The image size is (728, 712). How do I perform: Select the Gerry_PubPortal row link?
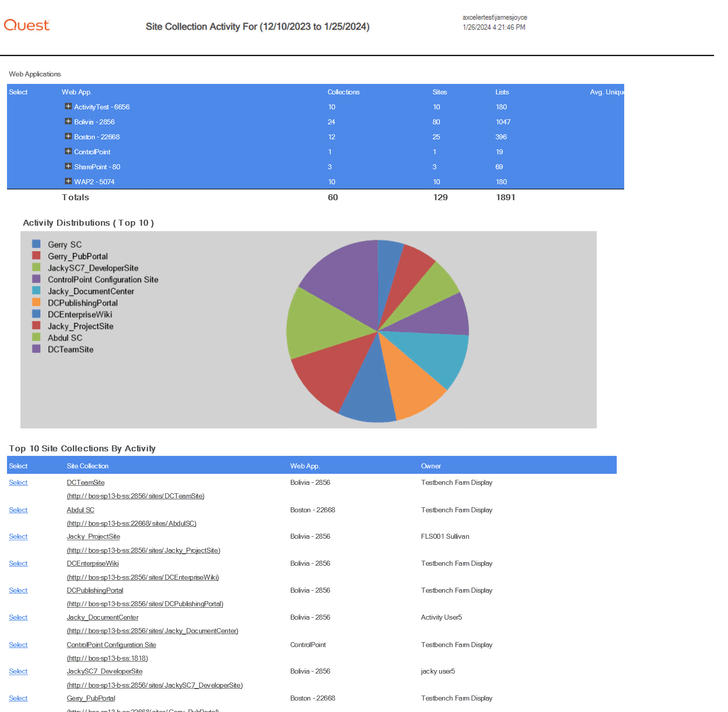18,698
